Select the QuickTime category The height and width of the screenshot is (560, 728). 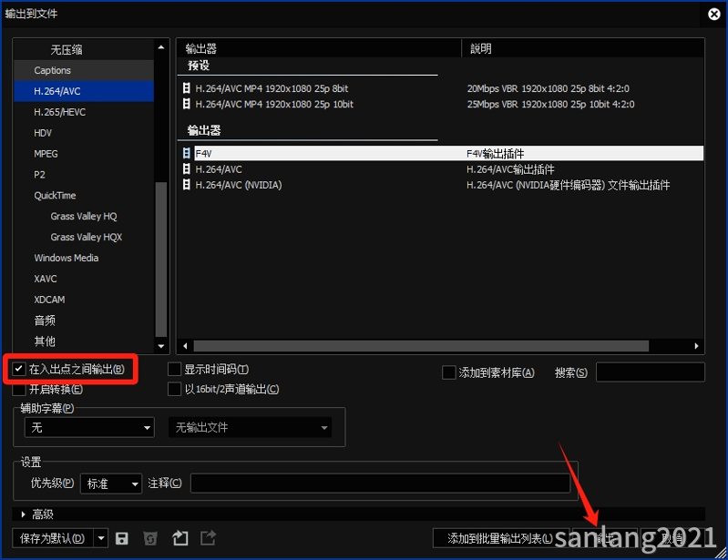click(84, 196)
